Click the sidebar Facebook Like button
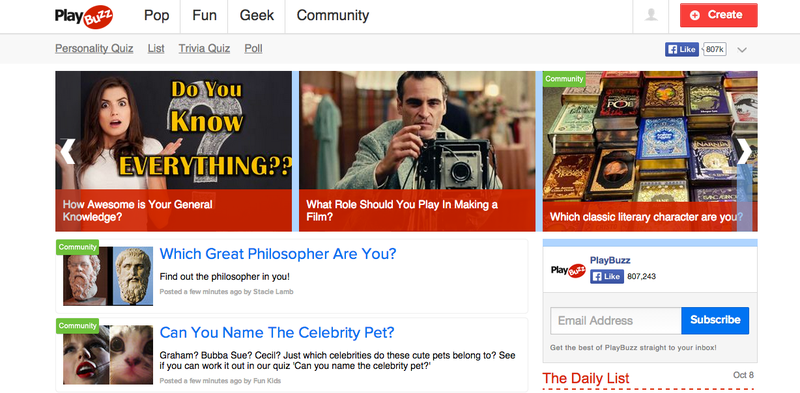Viewport: 800px width, 393px height. [607, 277]
